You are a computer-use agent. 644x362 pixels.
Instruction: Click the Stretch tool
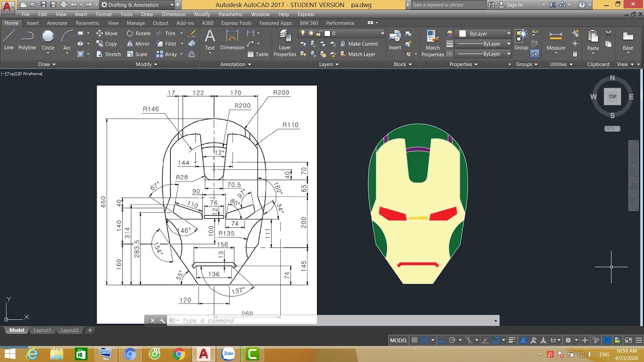(108, 54)
